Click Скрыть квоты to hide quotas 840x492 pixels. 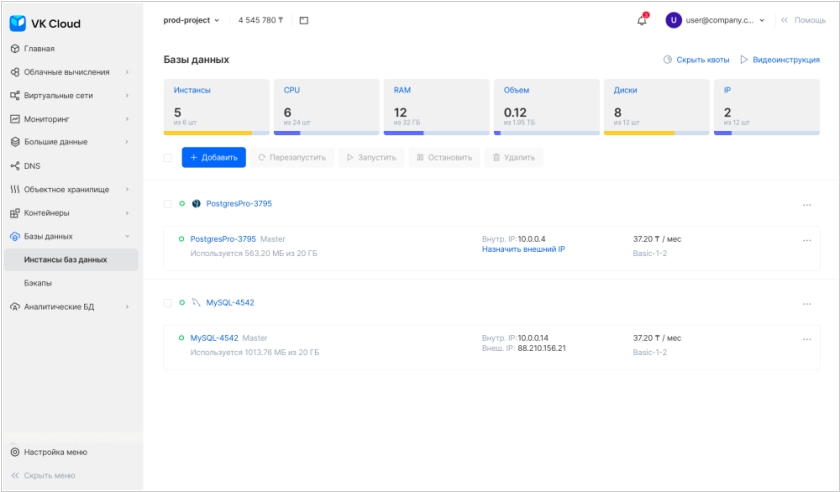click(696, 60)
